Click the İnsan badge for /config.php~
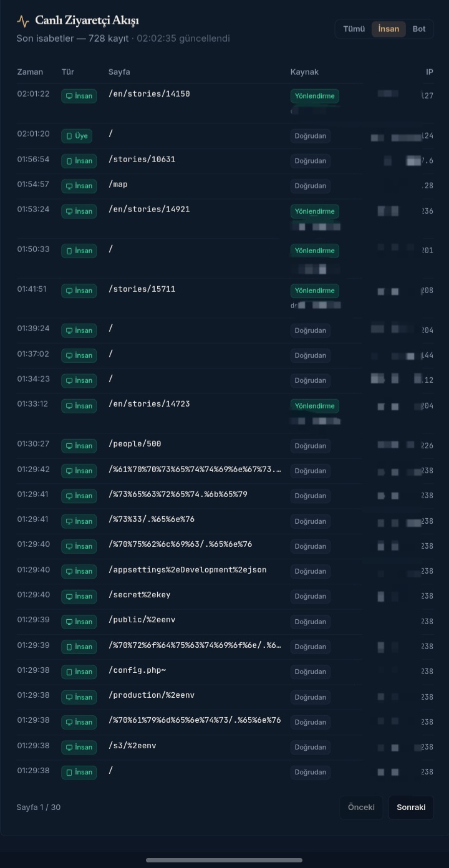The image size is (449, 868). 79,672
